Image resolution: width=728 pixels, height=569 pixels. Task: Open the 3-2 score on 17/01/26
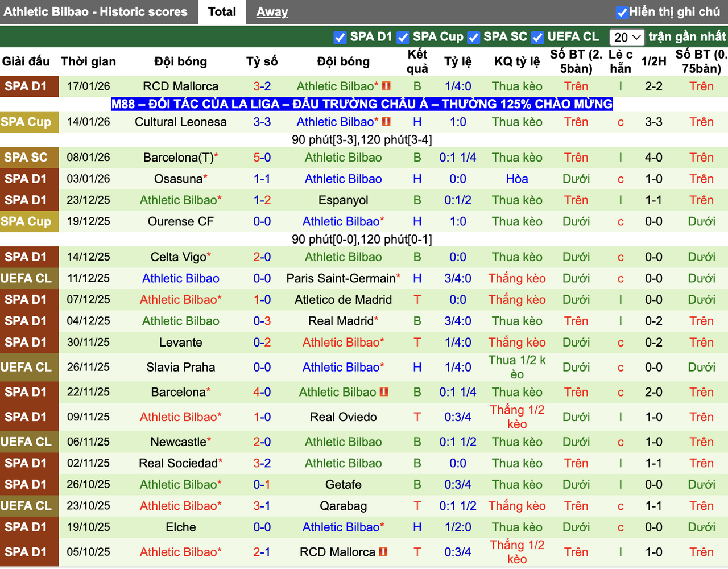coord(262,86)
